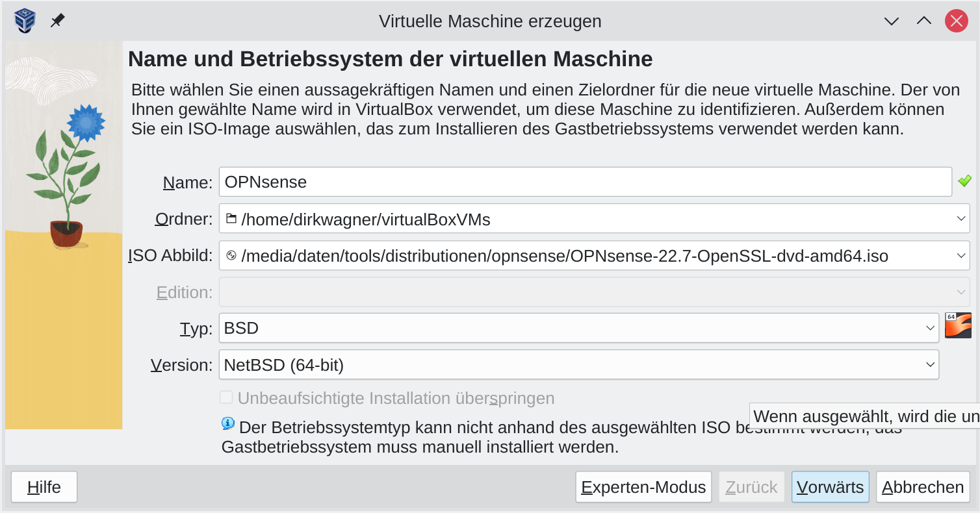The image size is (980, 513).
Task: Click the title text Virtuelle Maschine erzeugen
Action: click(x=490, y=21)
